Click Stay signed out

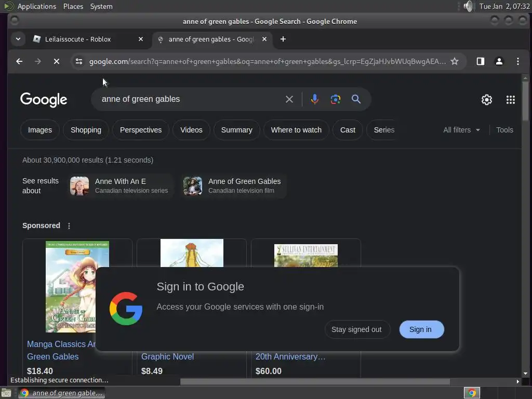[357, 329]
